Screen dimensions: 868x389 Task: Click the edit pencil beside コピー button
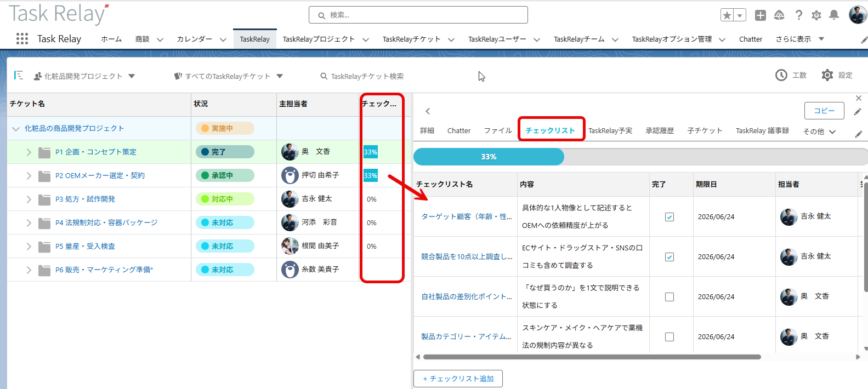858,112
